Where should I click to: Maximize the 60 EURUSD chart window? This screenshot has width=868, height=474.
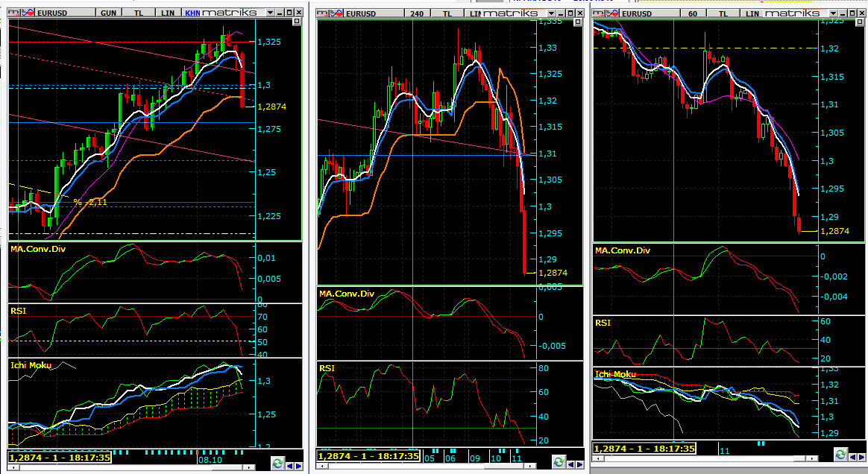[x=852, y=13]
